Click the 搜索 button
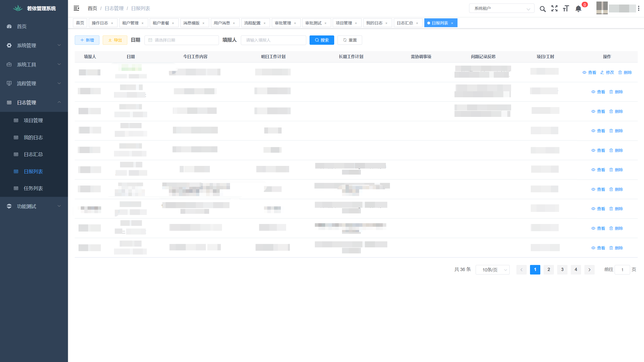Viewport: 644px width, 362px height. pos(322,40)
